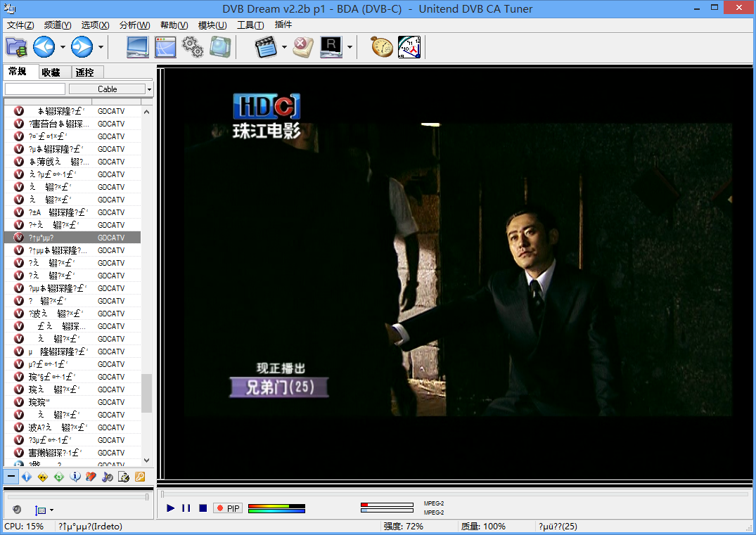Click the orange key encryption icon
756x535 pixels.
[x=140, y=477]
